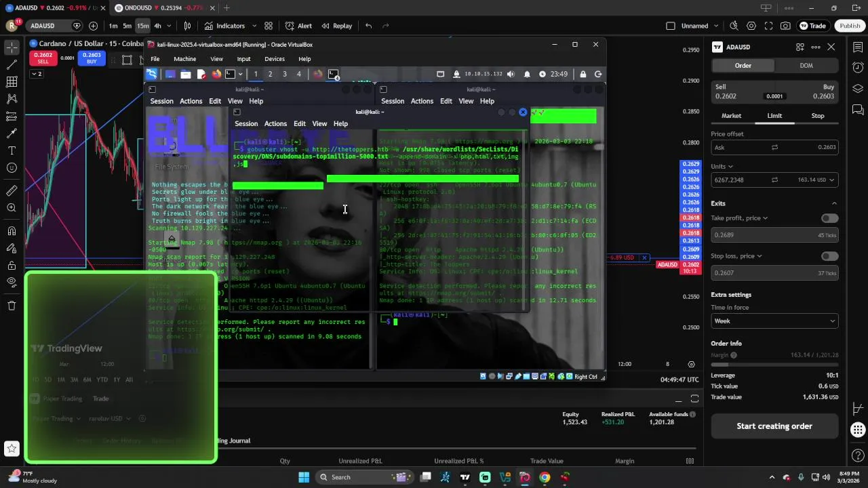Open the VirtualBox Machine menu
The height and width of the screenshot is (488, 868).
coord(184,59)
